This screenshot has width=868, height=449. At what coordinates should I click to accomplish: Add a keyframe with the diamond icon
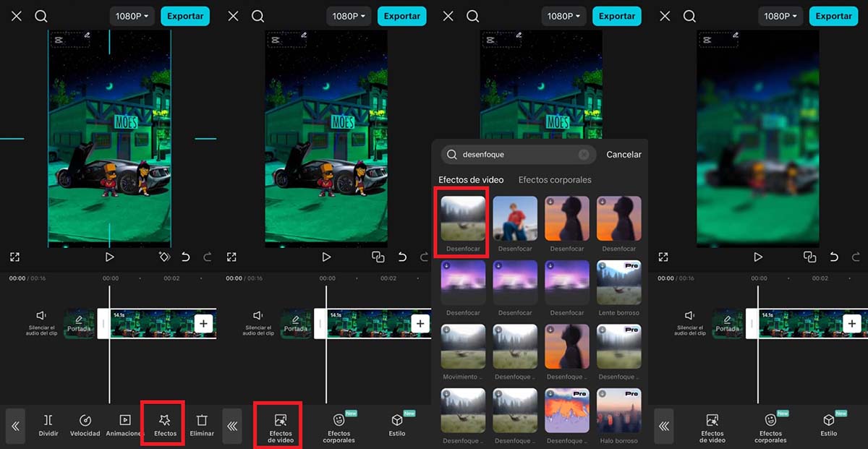tap(164, 257)
